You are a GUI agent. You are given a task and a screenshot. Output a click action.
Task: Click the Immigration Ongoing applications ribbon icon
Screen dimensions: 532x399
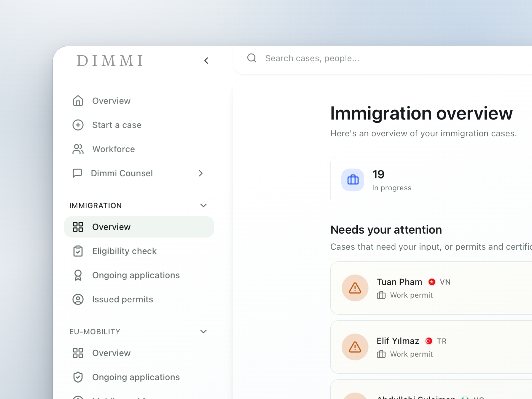(x=78, y=275)
